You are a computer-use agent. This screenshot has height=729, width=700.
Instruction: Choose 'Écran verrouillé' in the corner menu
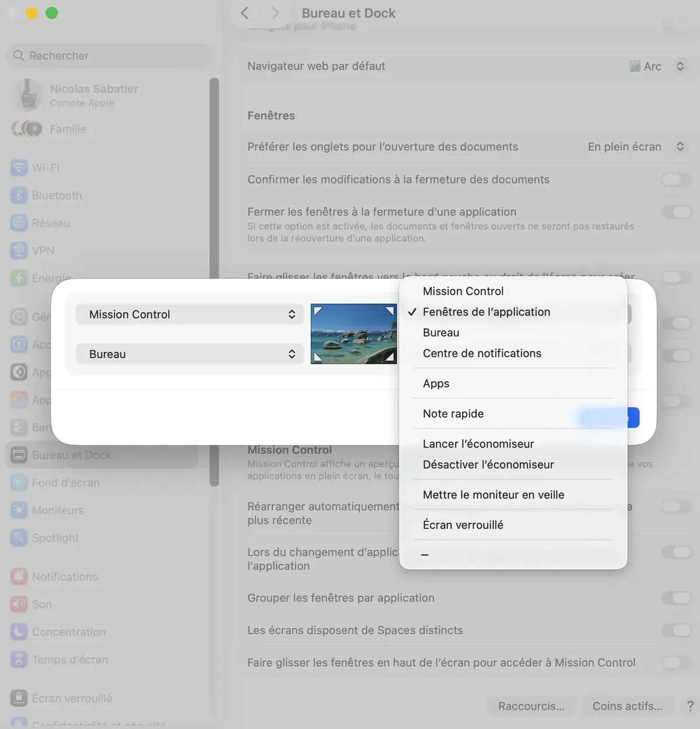point(463,525)
